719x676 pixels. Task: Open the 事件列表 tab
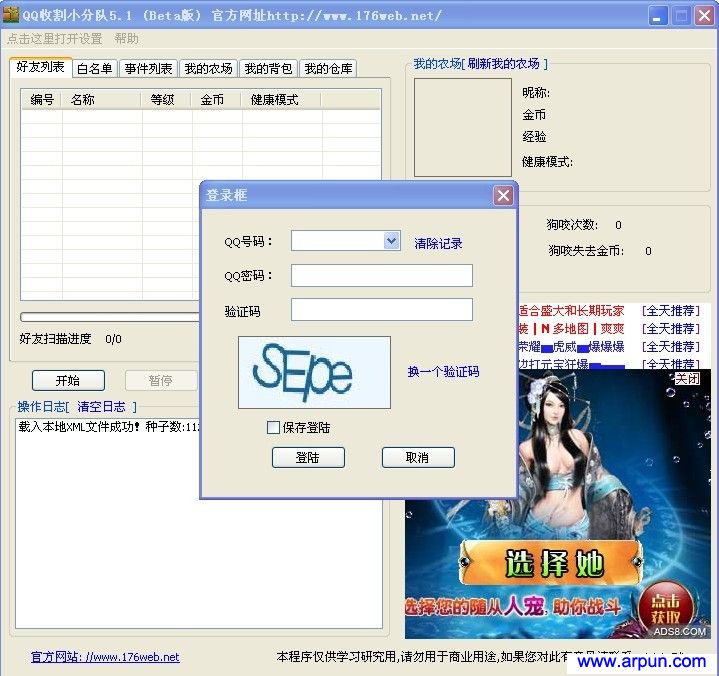click(x=148, y=69)
